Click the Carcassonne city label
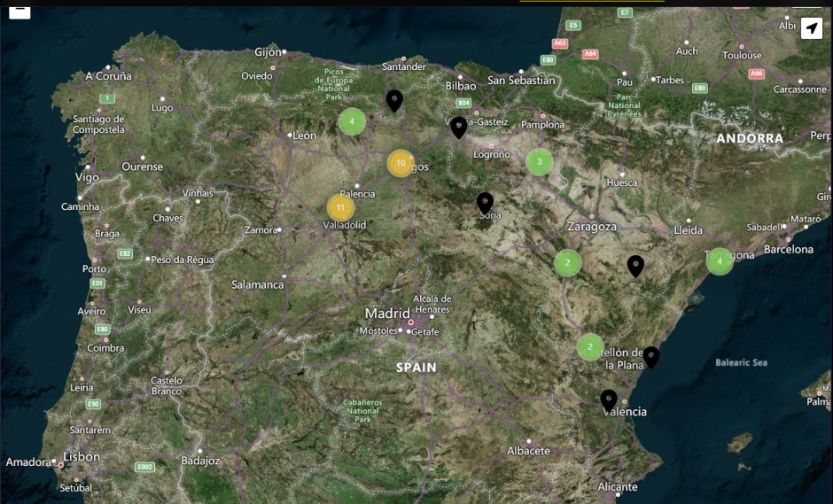833x504 pixels. pyautogui.click(x=799, y=89)
